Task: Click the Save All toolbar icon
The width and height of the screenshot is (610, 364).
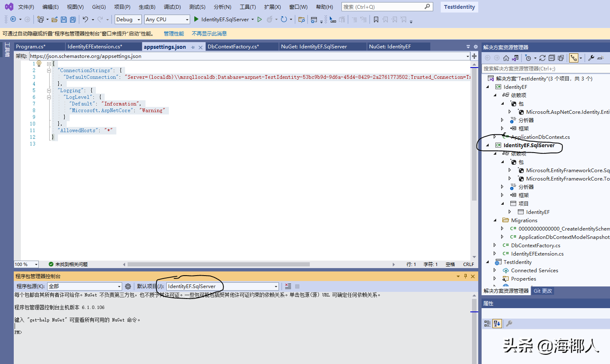Action: 73,20
